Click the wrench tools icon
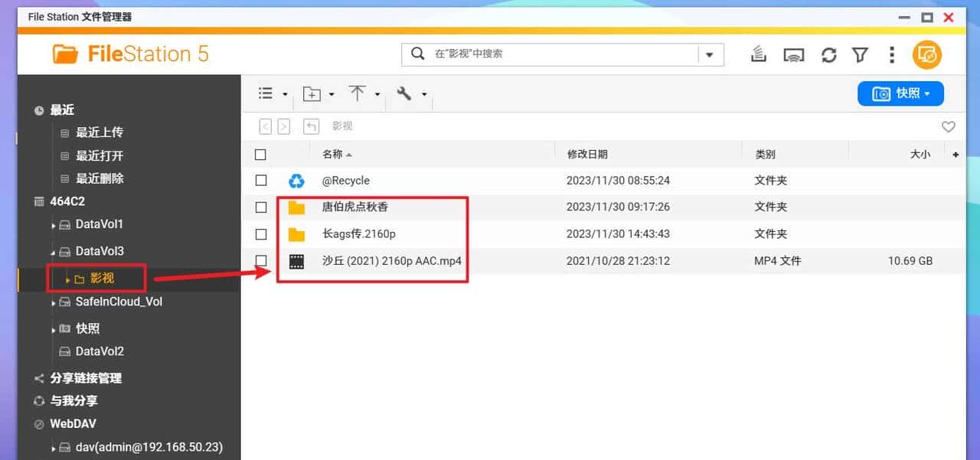 coord(404,93)
